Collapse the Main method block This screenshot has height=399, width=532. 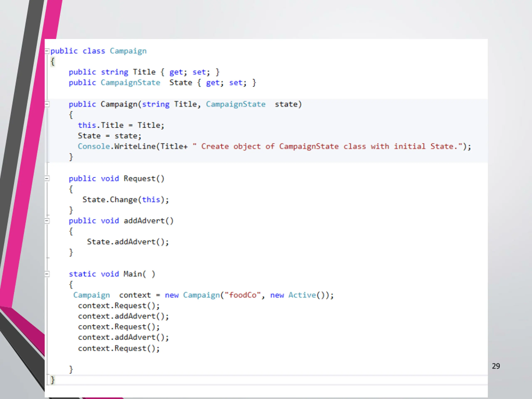(47, 274)
